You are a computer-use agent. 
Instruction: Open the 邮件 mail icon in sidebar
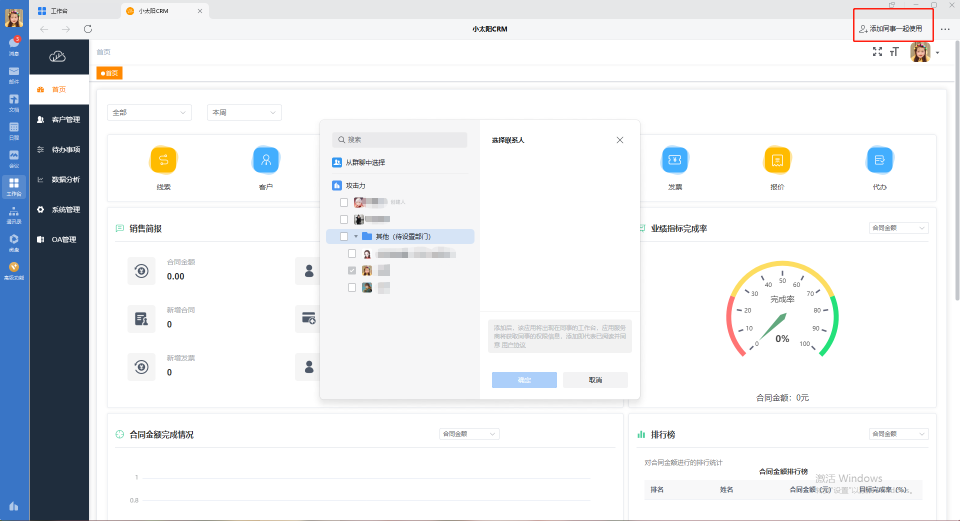coord(14,72)
